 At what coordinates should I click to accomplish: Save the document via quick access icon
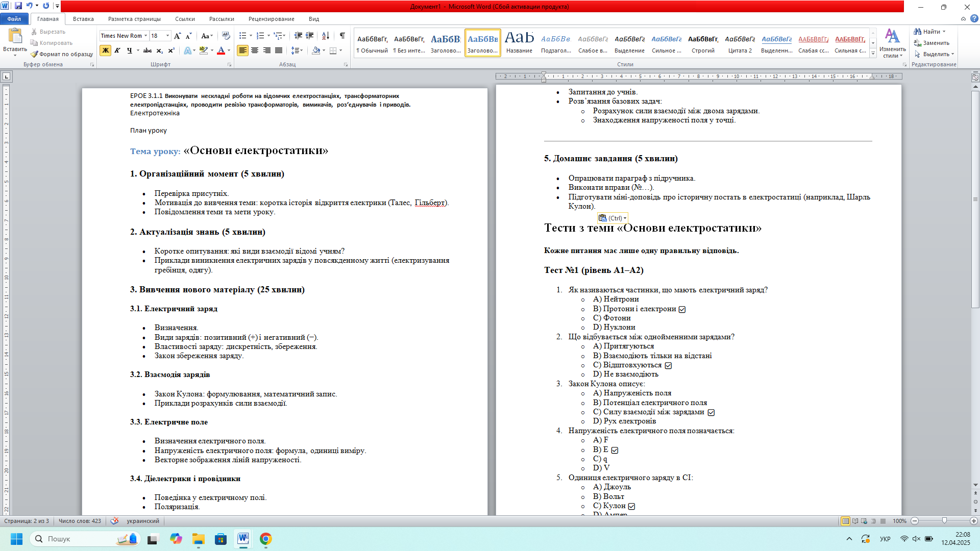pyautogui.click(x=18, y=6)
